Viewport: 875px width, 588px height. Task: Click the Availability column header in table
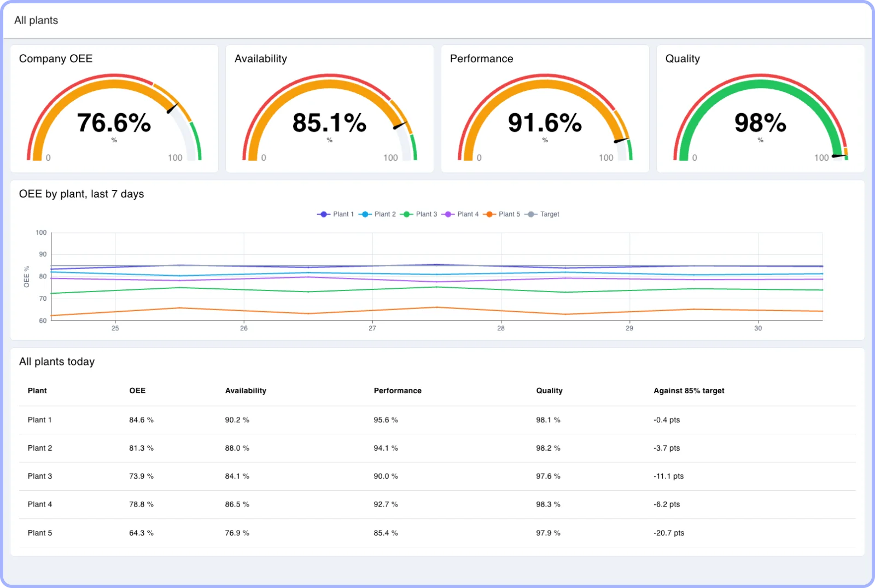click(x=246, y=391)
